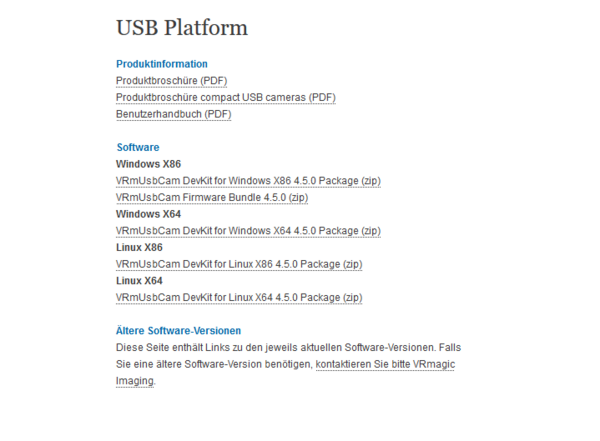Open the Produktbroschüre (PDF) link

171,80
